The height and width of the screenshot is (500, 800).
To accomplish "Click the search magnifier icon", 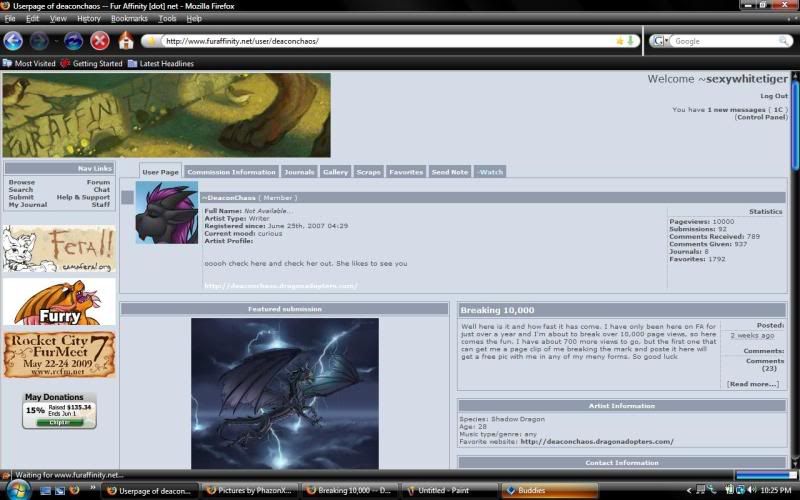I will 783,41.
